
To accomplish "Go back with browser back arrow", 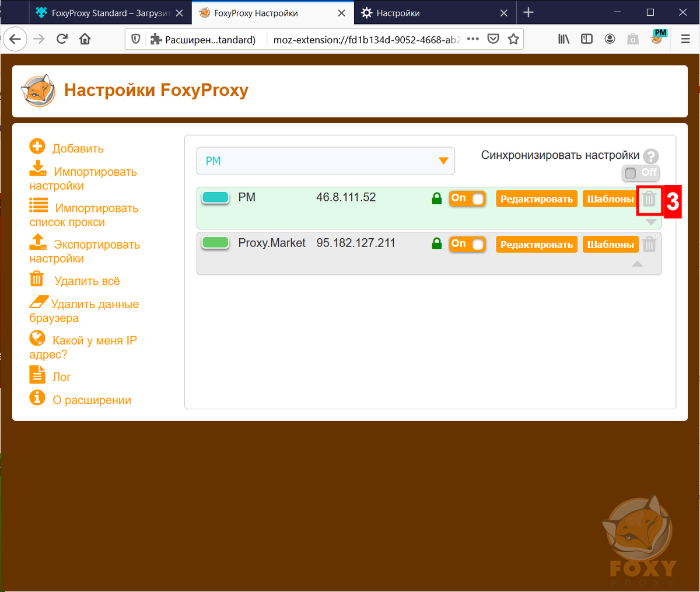I will pos(15,39).
